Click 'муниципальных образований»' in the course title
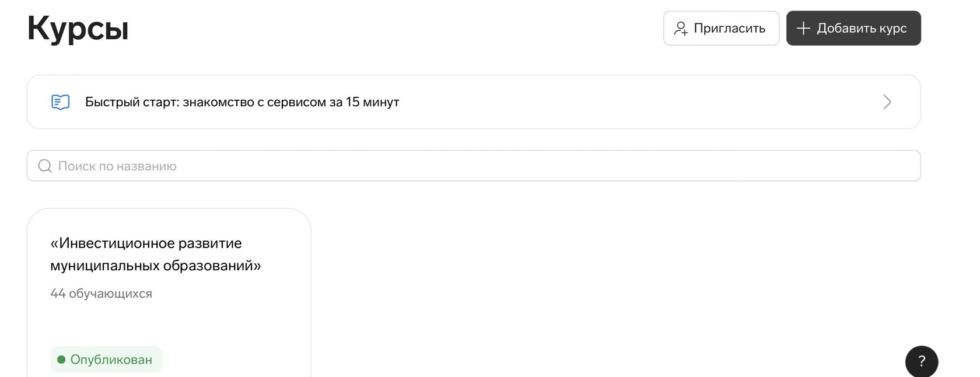 click(155, 266)
